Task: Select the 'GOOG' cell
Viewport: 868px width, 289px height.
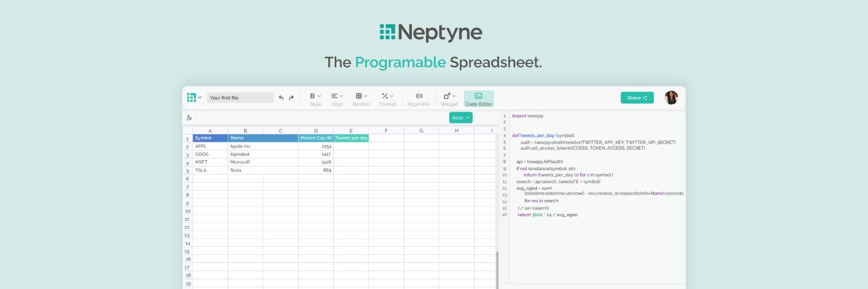Action: [210, 154]
